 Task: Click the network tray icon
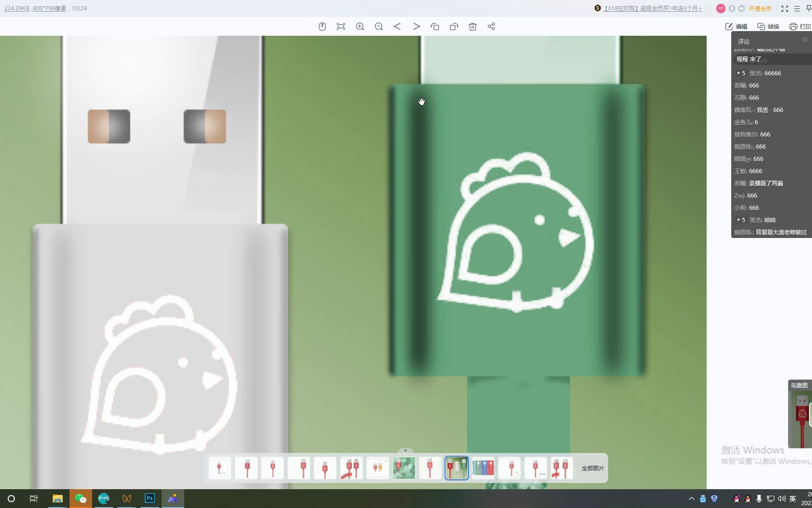click(x=770, y=499)
